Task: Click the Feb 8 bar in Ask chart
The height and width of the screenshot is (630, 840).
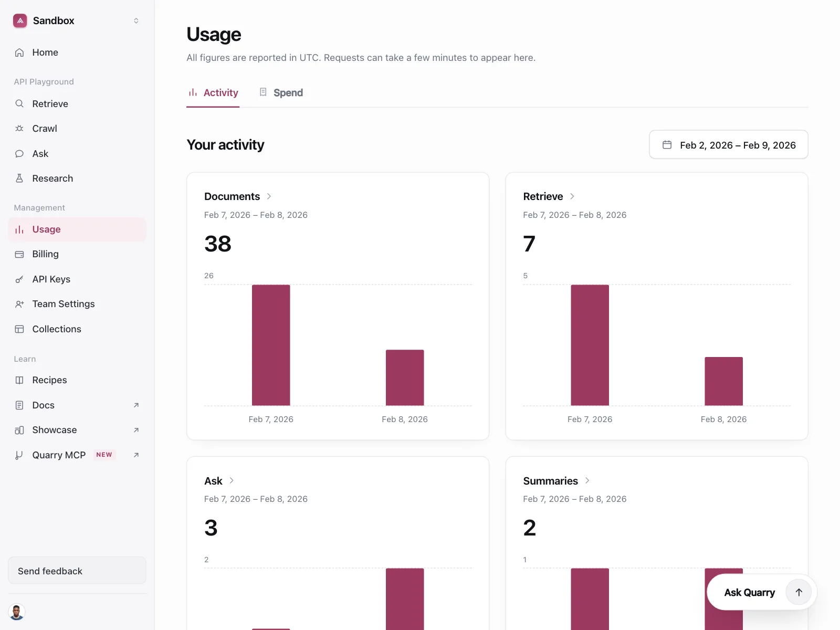Action: point(405,599)
